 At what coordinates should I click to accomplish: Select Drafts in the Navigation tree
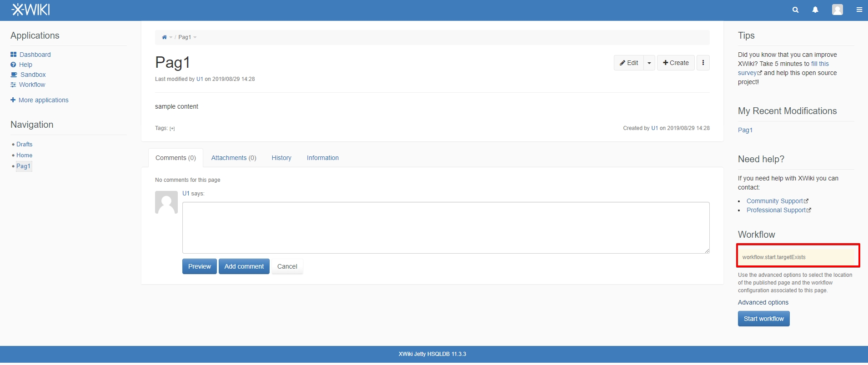pos(25,144)
